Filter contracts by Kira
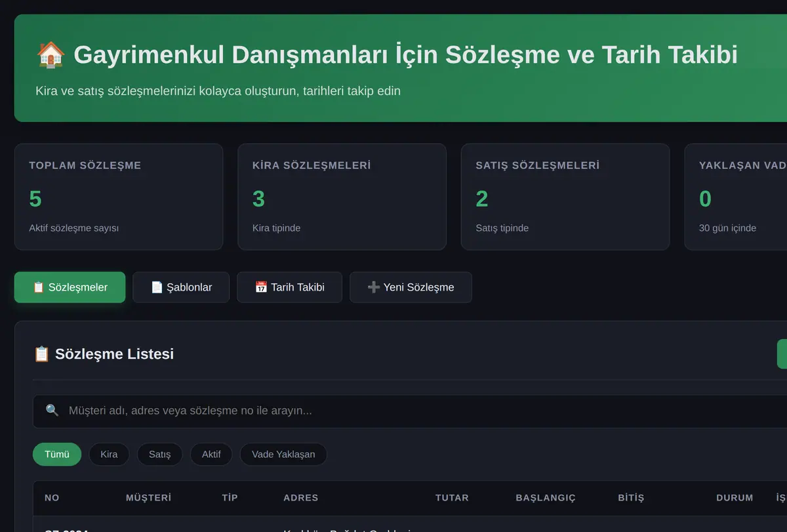The width and height of the screenshot is (787, 532). click(109, 454)
